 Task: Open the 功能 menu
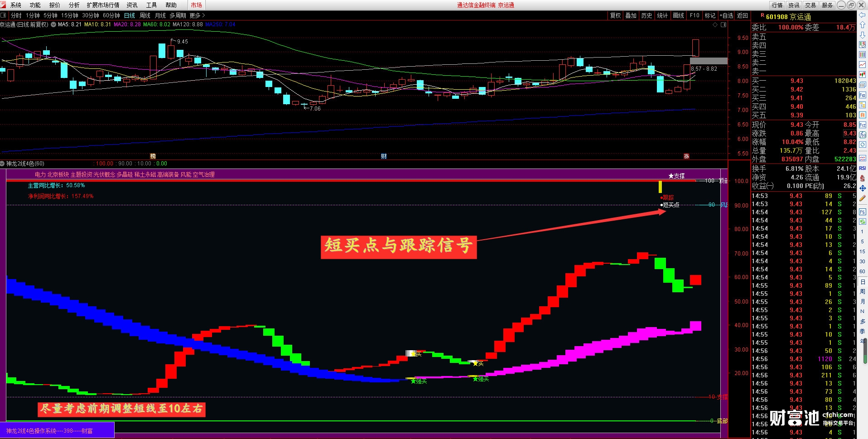point(35,5)
